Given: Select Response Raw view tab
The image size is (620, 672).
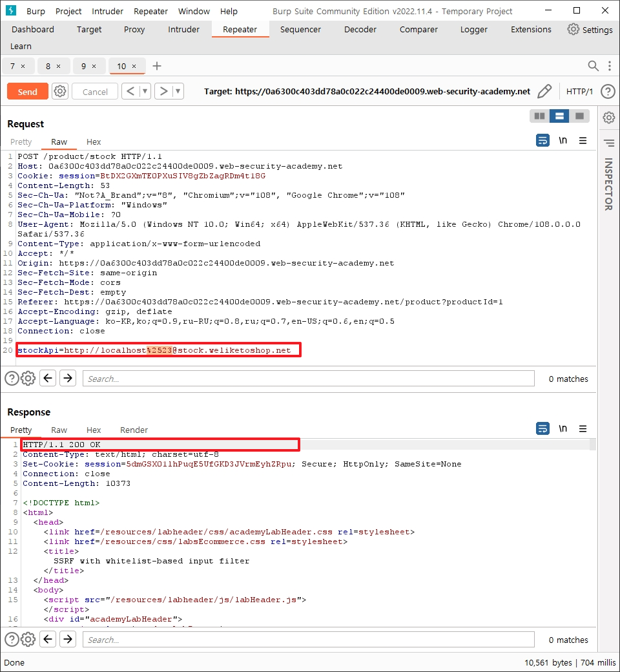Looking at the screenshot, I should tap(59, 430).
